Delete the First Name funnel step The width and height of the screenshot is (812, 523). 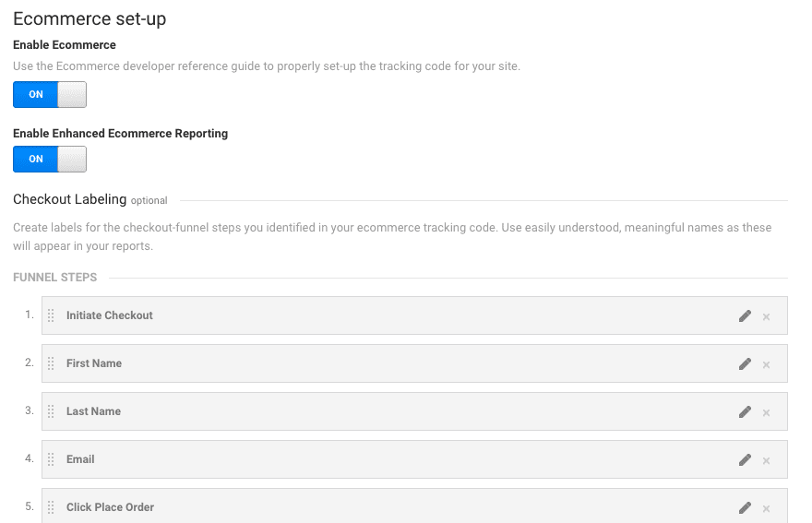coord(766,364)
